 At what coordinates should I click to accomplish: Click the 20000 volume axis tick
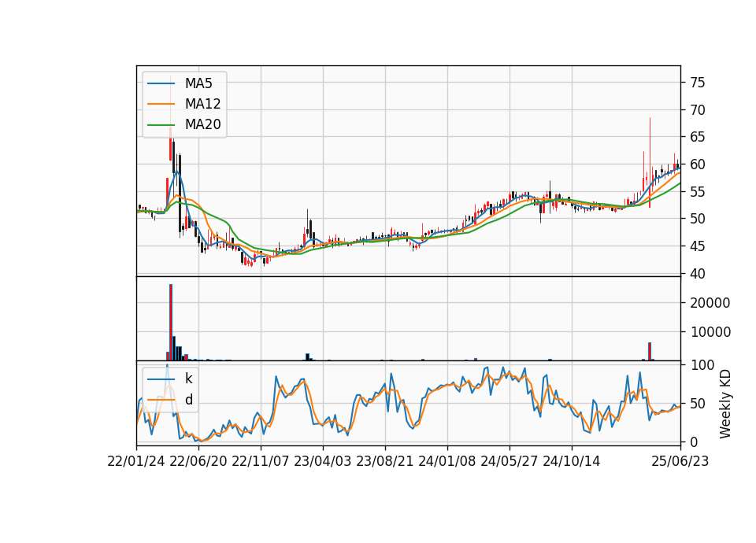coord(710,303)
